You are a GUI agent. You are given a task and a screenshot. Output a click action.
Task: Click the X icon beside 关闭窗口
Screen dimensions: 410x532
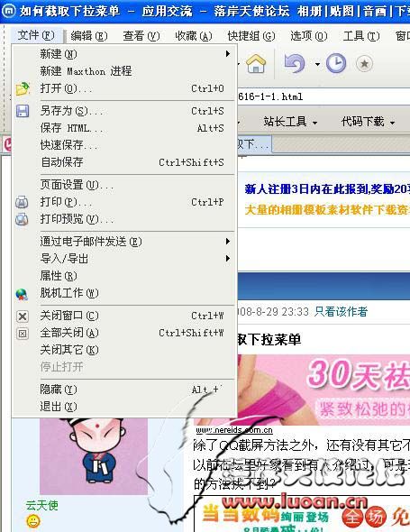click(x=23, y=316)
